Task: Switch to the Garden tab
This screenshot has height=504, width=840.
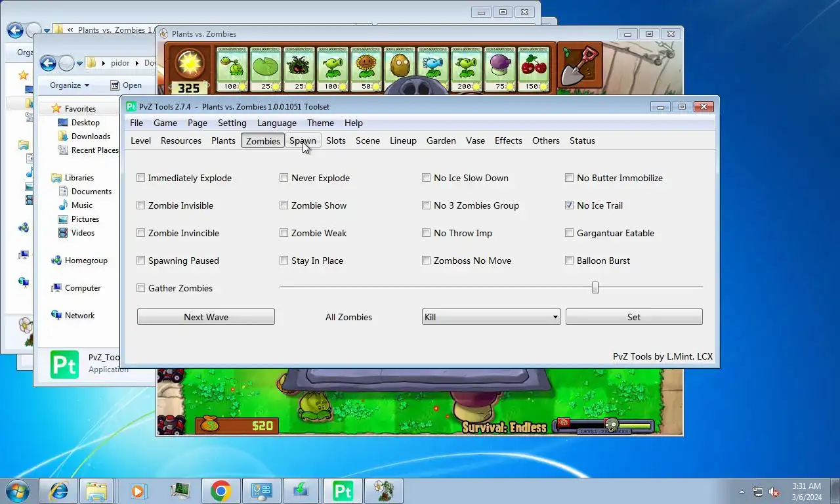Action: (x=441, y=140)
